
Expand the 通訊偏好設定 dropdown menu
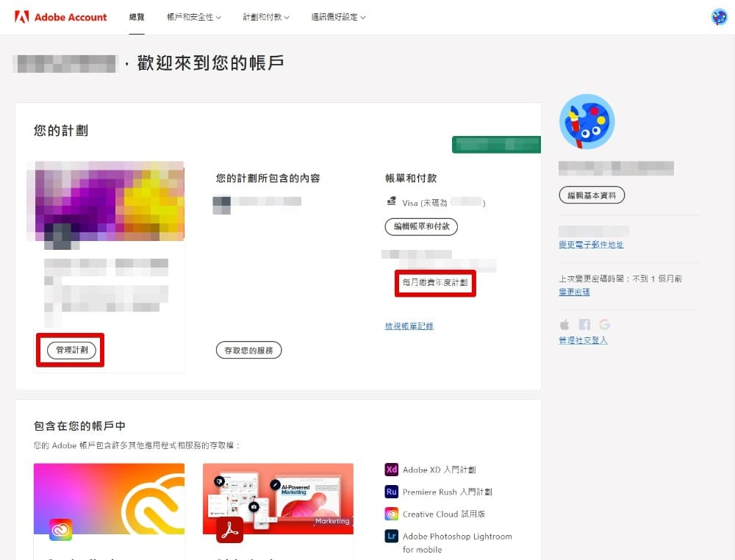[x=338, y=17]
